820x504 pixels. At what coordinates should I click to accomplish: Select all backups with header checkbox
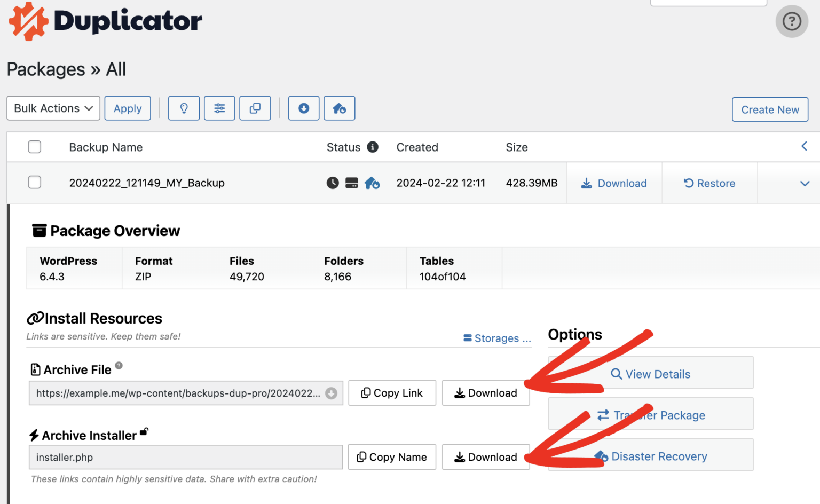35,147
